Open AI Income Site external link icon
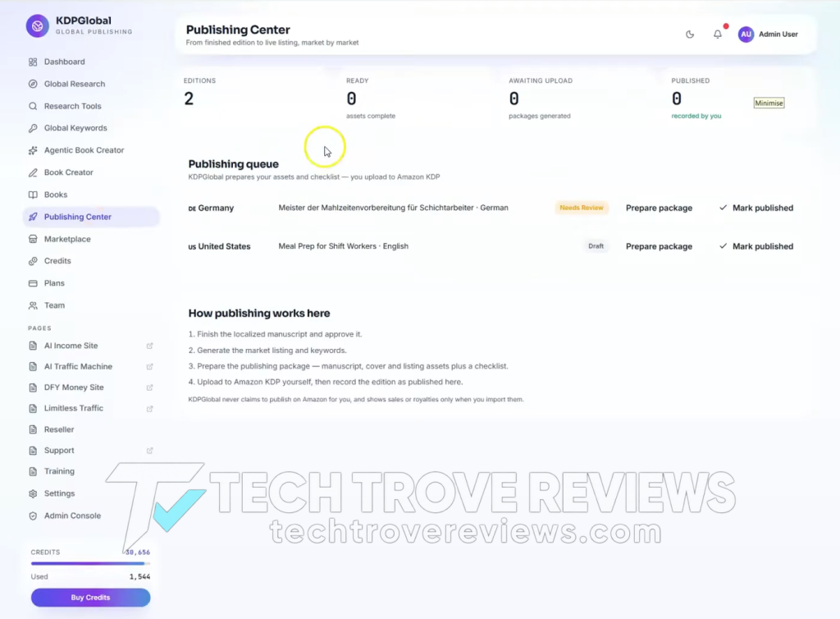 click(150, 346)
